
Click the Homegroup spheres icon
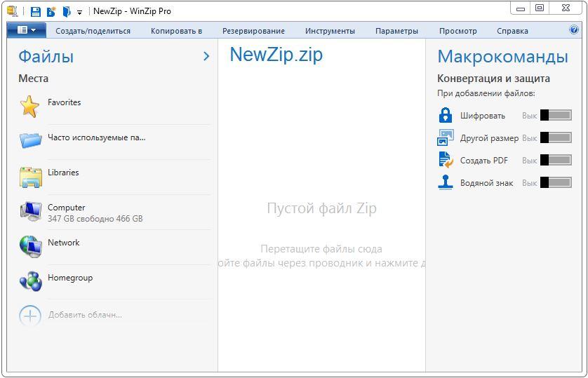(x=30, y=281)
